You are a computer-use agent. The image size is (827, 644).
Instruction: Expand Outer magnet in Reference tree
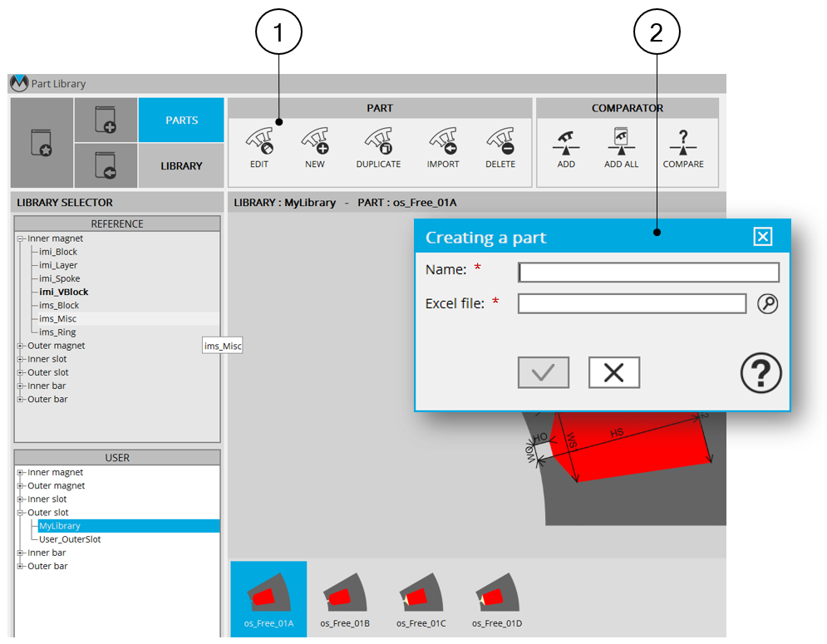click(x=21, y=346)
